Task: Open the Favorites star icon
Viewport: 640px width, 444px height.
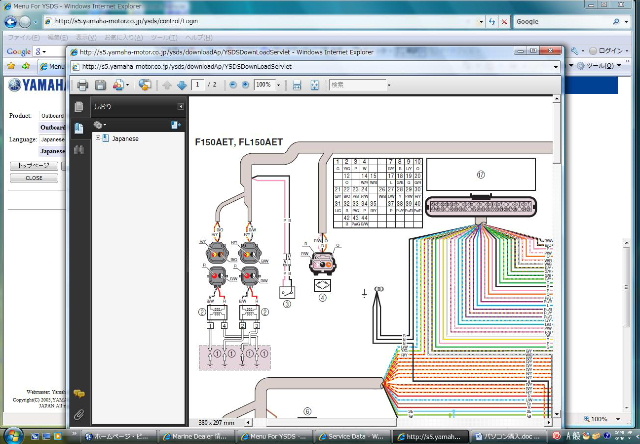Action: (11, 66)
